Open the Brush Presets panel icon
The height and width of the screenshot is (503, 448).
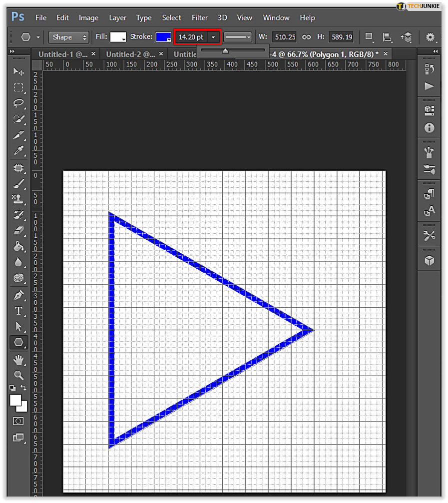429,169
